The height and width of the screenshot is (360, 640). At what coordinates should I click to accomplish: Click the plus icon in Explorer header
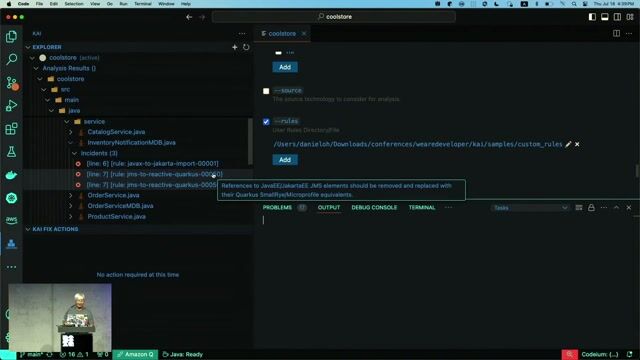pos(235,47)
